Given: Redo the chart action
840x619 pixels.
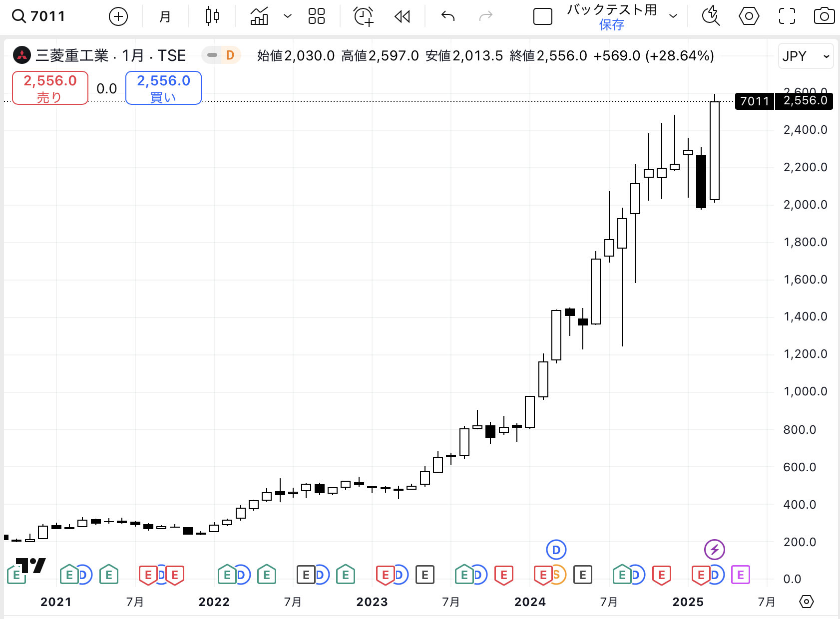Looking at the screenshot, I should pyautogui.click(x=485, y=16).
